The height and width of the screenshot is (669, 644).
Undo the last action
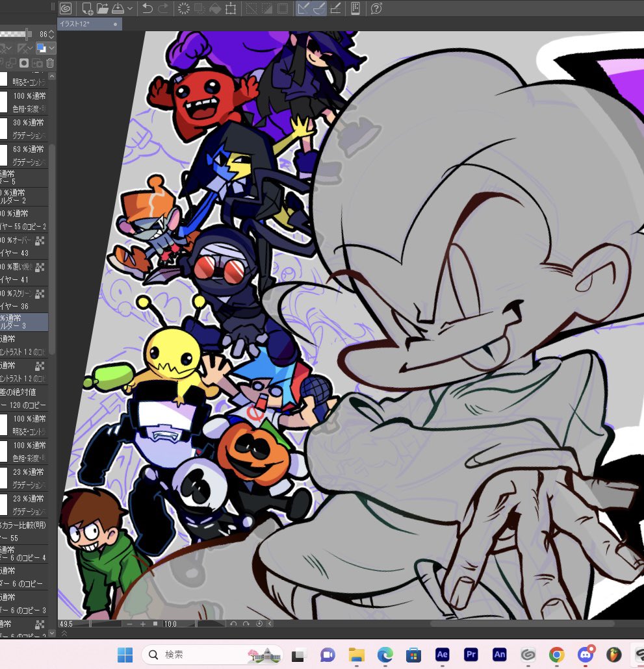(148, 8)
